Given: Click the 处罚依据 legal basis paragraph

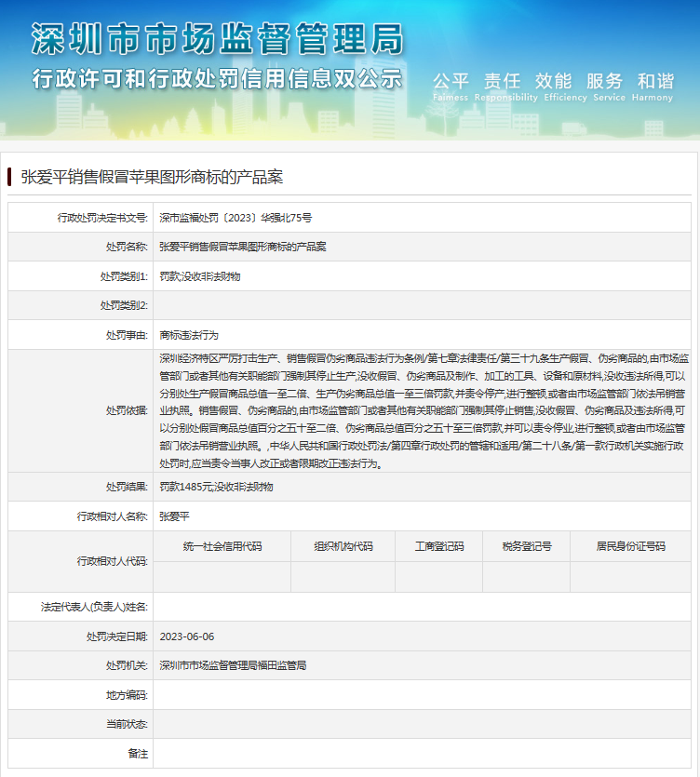Looking at the screenshot, I should point(424,410).
